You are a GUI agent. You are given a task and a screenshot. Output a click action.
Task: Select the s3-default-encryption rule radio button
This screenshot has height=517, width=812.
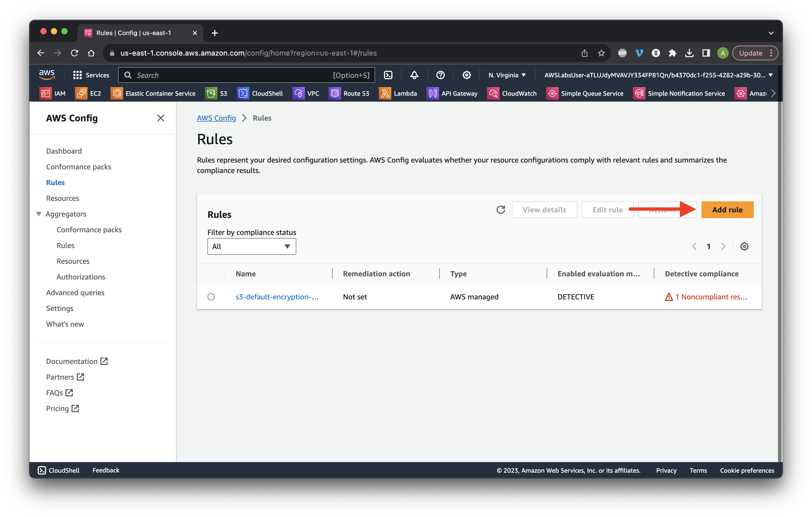(x=211, y=297)
